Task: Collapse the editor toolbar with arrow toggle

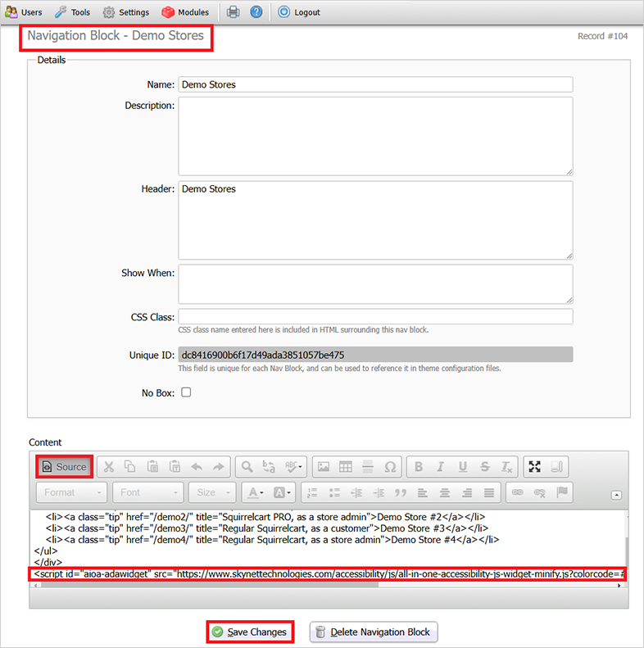Action: (617, 495)
